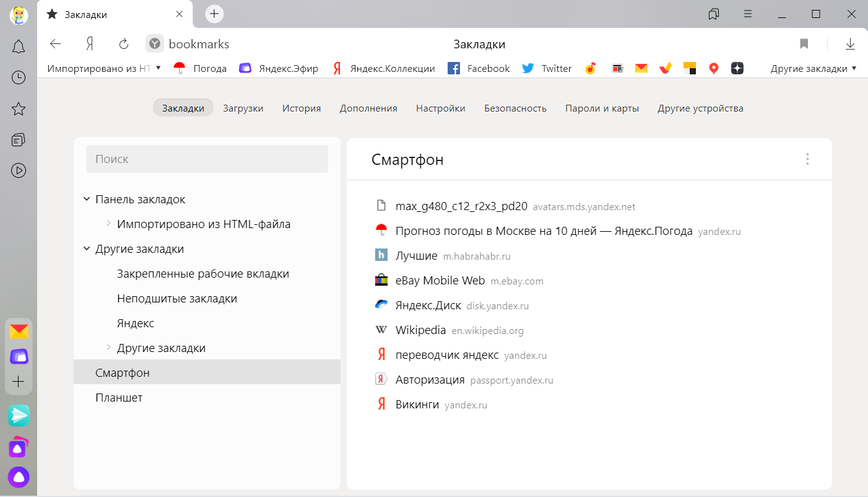Click the site info icon before bookmarks address
This screenshot has width=868, height=497.
(155, 44)
